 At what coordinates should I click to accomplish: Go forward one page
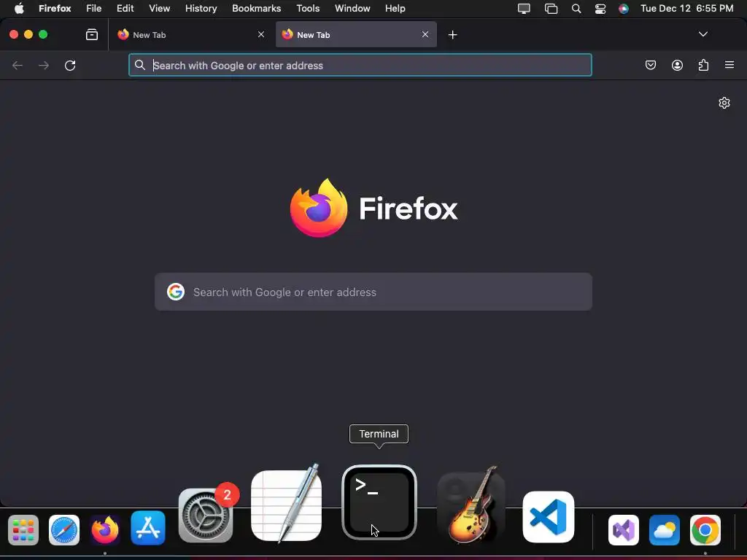coord(44,65)
